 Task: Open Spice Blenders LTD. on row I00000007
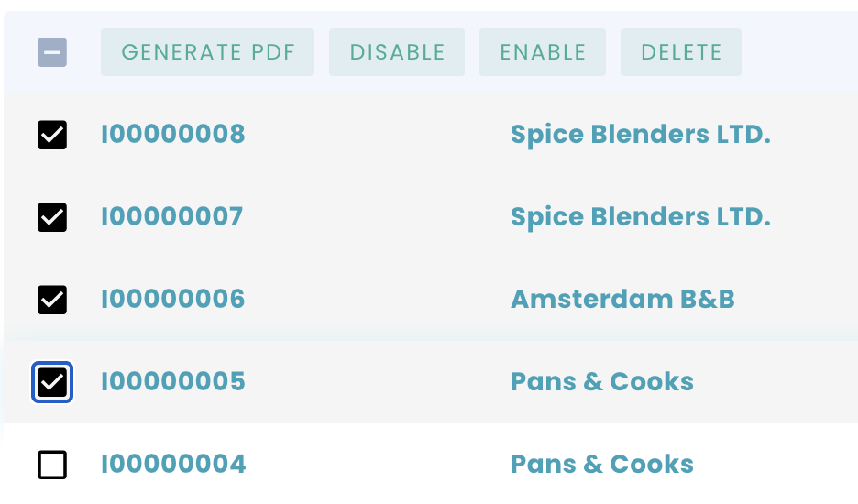click(640, 217)
